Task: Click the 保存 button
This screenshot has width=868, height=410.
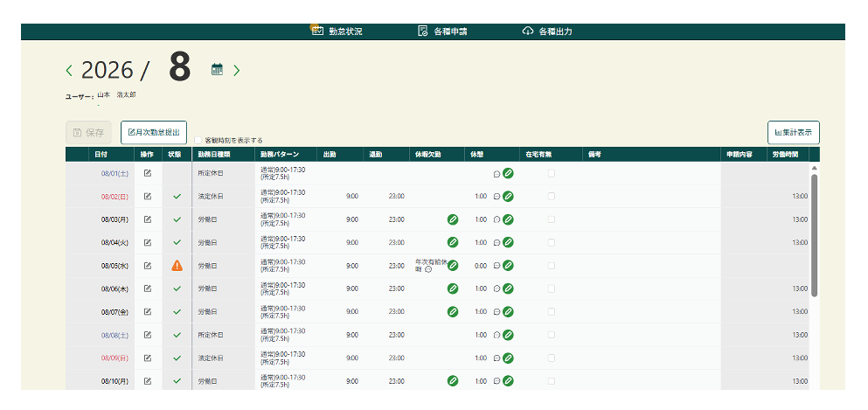Action: pos(88,133)
